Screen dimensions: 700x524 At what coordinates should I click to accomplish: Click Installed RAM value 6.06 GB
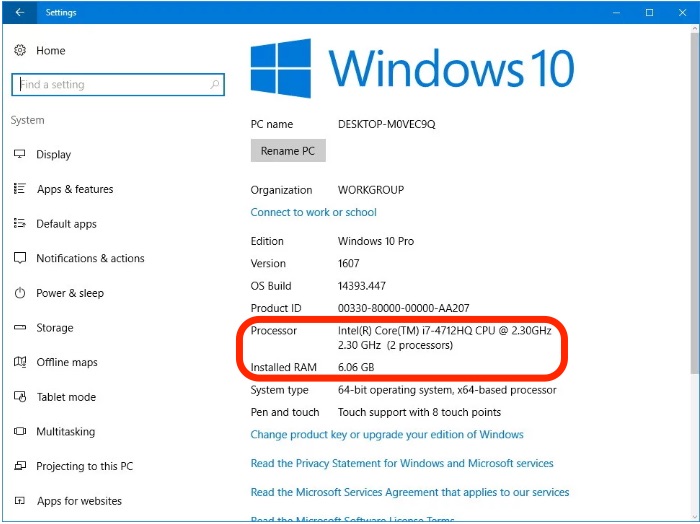[356, 367]
